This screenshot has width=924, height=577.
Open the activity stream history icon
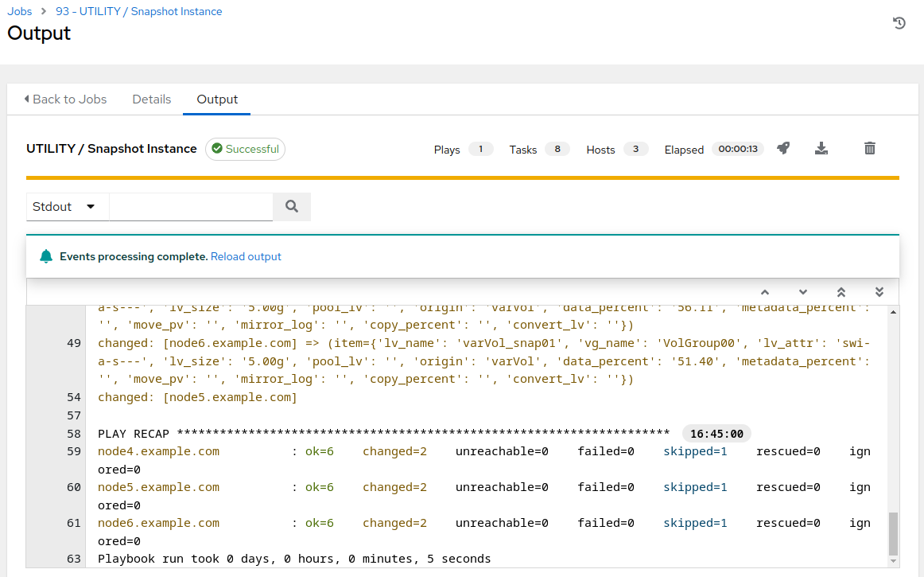coord(899,23)
